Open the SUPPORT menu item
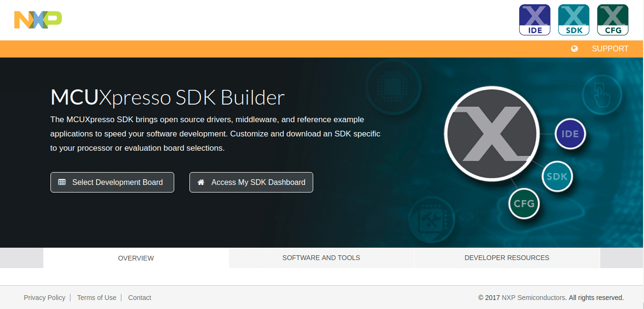The image size is (644, 309). point(610,48)
